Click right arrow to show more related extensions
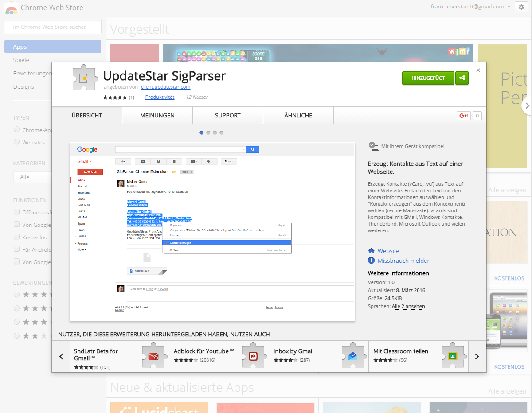Image resolution: width=532 pixels, height=413 pixels. pyautogui.click(x=478, y=356)
